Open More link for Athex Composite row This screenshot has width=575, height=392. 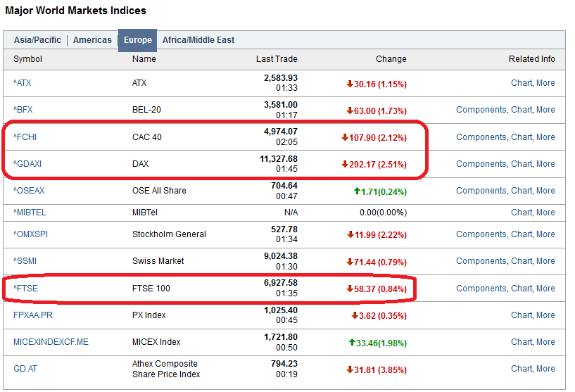[x=545, y=369]
